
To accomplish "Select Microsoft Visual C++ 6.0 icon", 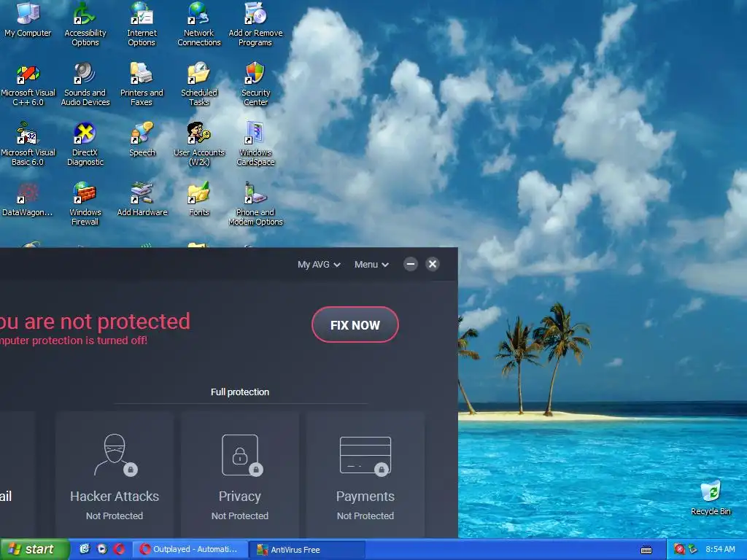I will (28, 86).
